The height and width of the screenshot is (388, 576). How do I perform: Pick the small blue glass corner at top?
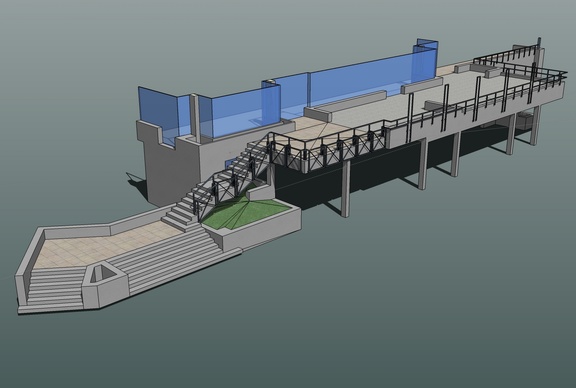pyautogui.click(x=427, y=58)
